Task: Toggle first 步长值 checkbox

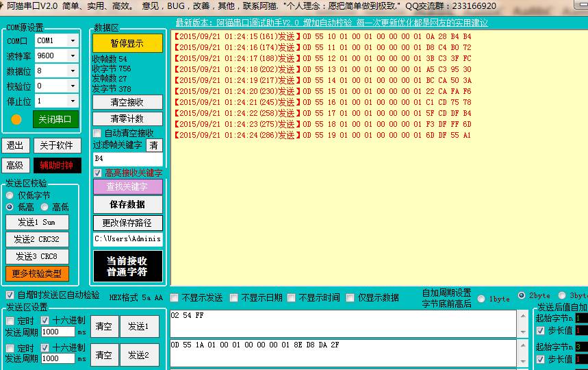Action: click(x=540, y=330)
